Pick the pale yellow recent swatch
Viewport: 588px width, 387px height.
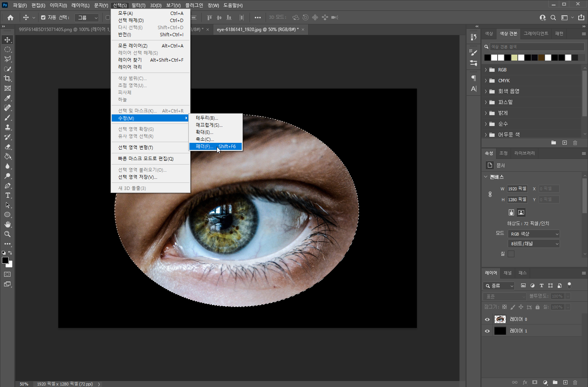[x=514, y=58]
